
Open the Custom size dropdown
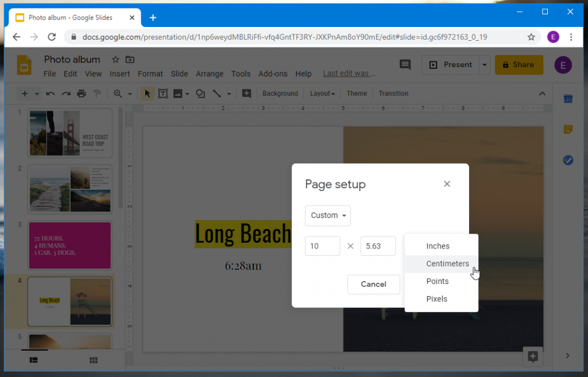pos(327,215)
